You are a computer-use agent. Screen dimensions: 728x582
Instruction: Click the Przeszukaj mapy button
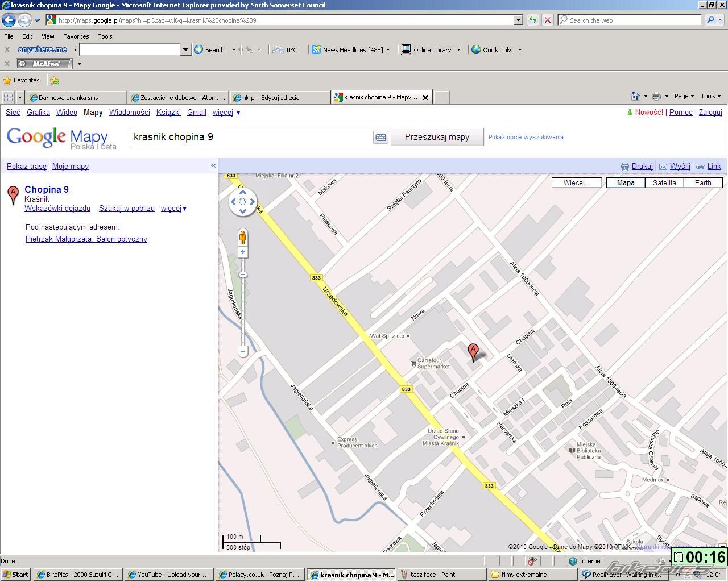(437, 137)
